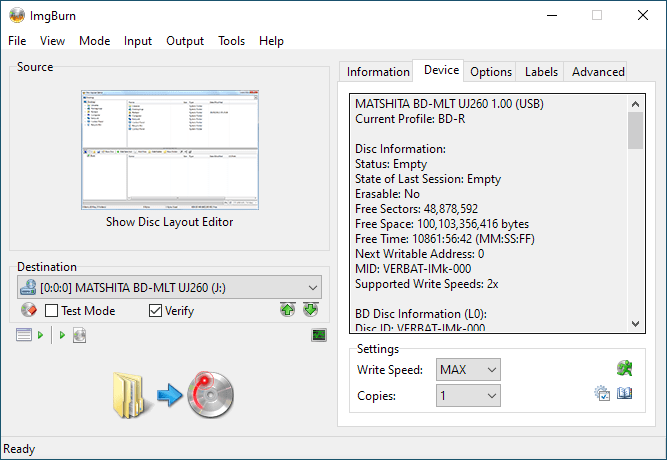Click the green up arrow eject tray icon
Screen dimensions: 667x460
[288, 310]
